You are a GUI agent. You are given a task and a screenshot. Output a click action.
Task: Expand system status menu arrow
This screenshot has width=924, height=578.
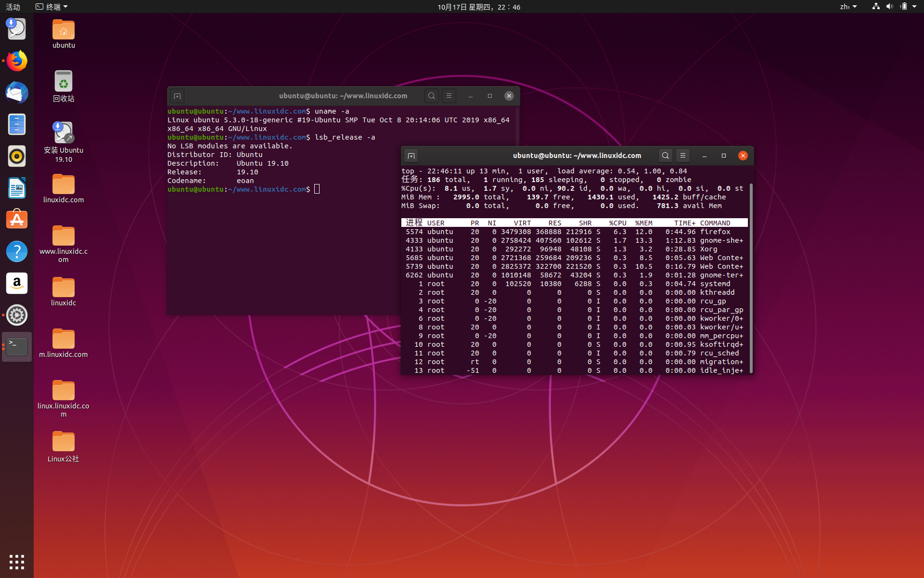point(914,7)
